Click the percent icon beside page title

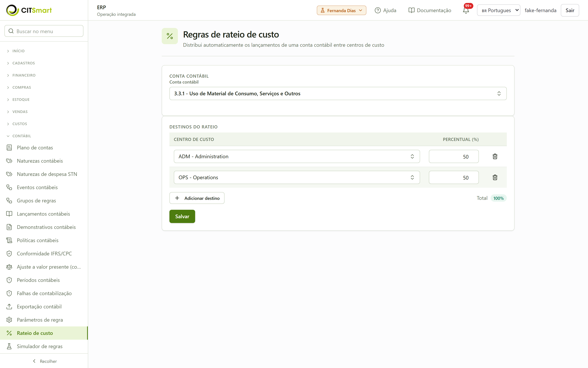(x=170, y=36)
